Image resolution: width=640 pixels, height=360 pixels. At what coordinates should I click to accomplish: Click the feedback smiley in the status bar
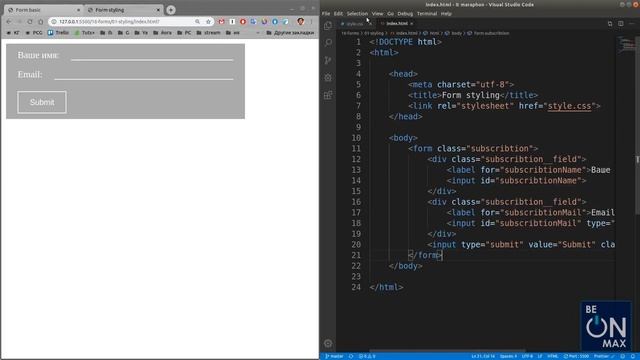623,356
